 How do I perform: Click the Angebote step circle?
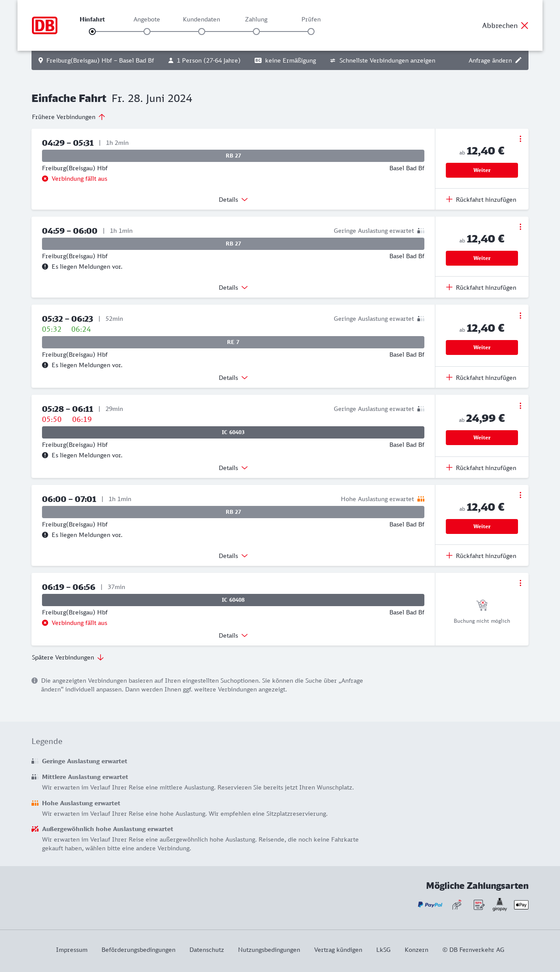(147, 32)
